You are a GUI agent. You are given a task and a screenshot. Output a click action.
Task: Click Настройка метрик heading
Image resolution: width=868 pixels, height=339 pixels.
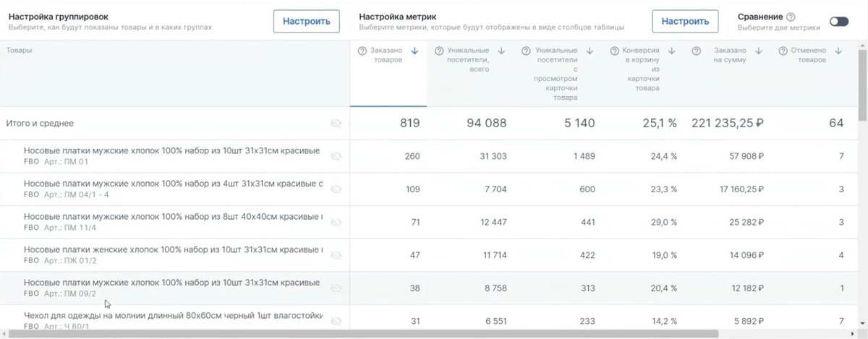[398, 15]
